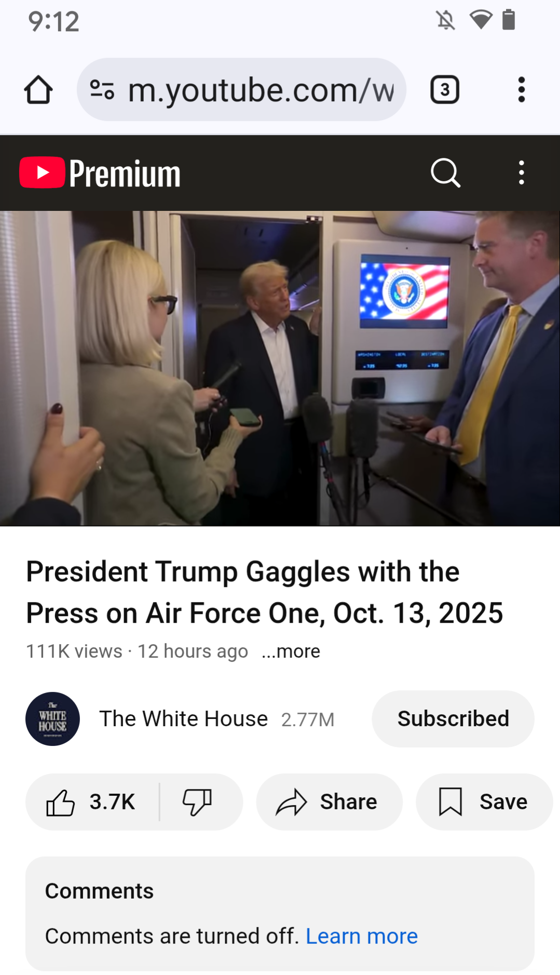Screen dimensions: 560x975
Task: Dislike the video with thumbs down
Action: [x=197, y=802]
